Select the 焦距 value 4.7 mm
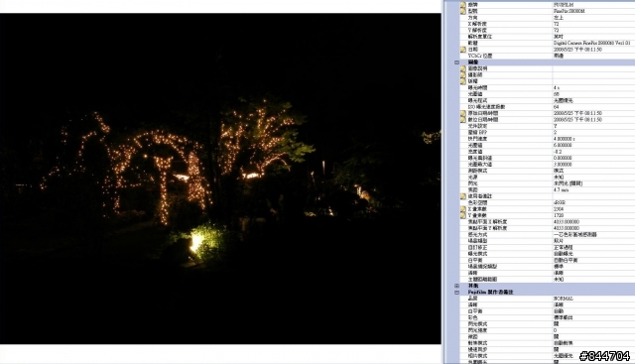Screen dimensions: 635x364 tap(561, 189)
